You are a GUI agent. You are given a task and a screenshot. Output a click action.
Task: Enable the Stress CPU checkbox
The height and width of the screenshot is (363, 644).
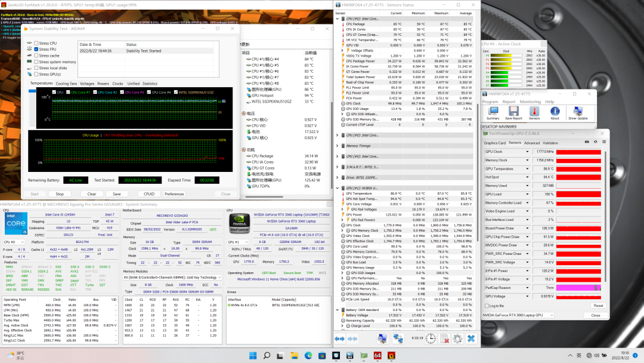pos(36,43)
